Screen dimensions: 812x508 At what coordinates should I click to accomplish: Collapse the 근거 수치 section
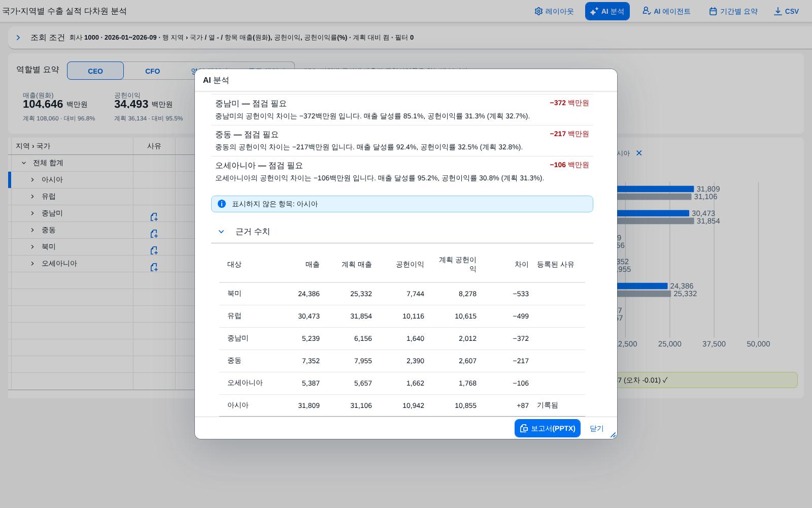(x=221, y=232)
